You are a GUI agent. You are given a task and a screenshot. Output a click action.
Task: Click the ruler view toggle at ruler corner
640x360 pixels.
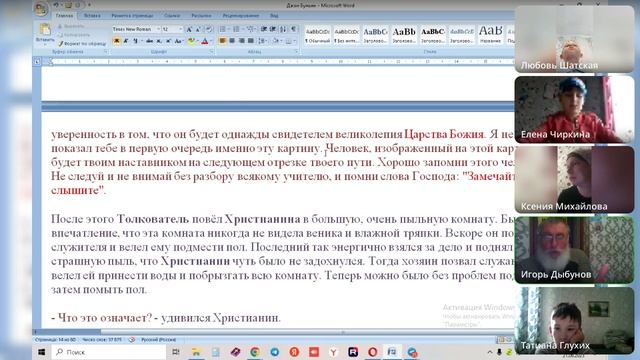click(x=37, y=62)
